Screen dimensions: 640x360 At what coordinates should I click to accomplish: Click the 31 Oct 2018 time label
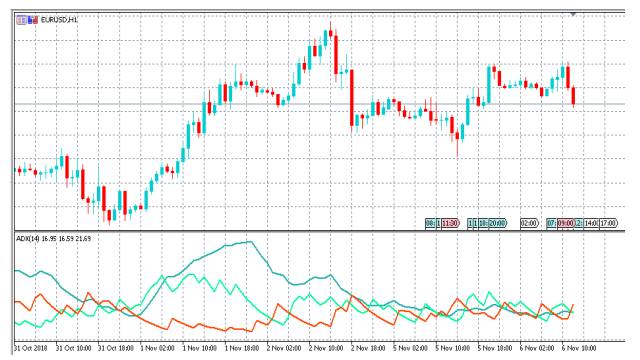31,348
